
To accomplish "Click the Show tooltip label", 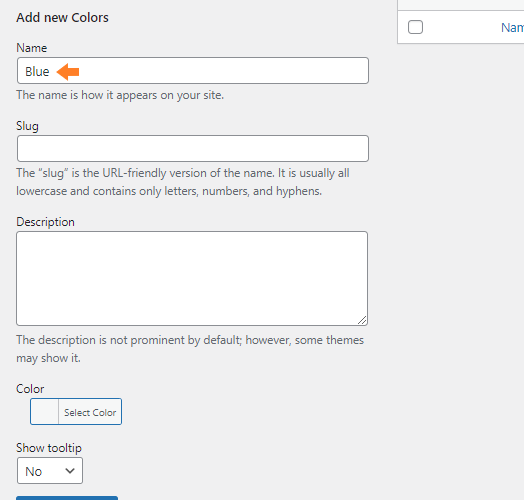I will [49, 448].
